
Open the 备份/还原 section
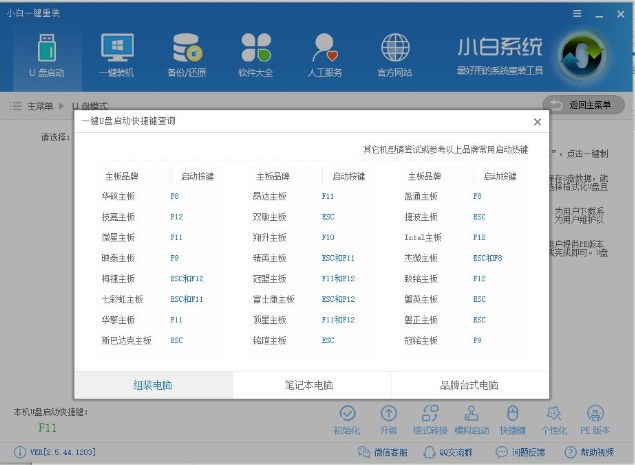[187, 56]
